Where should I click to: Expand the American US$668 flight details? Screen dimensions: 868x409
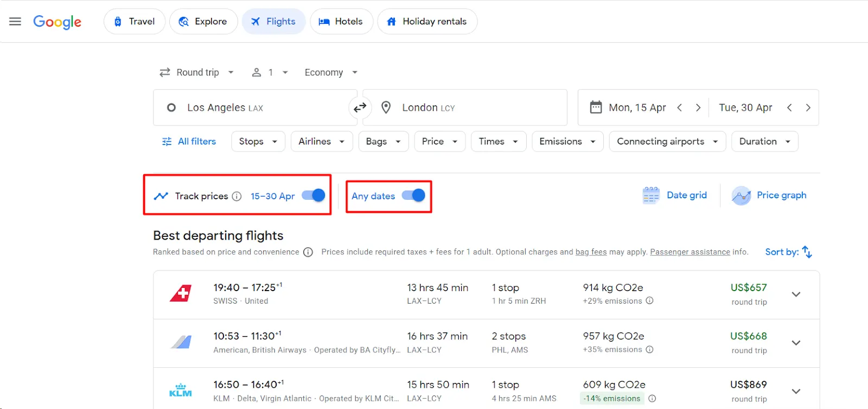[796, 343]
